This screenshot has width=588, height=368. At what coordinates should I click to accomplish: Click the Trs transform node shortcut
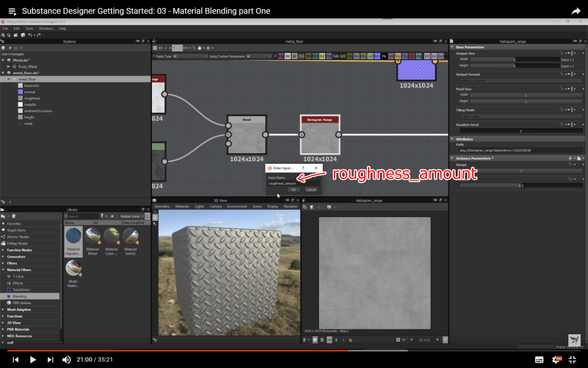pos(405,56)
